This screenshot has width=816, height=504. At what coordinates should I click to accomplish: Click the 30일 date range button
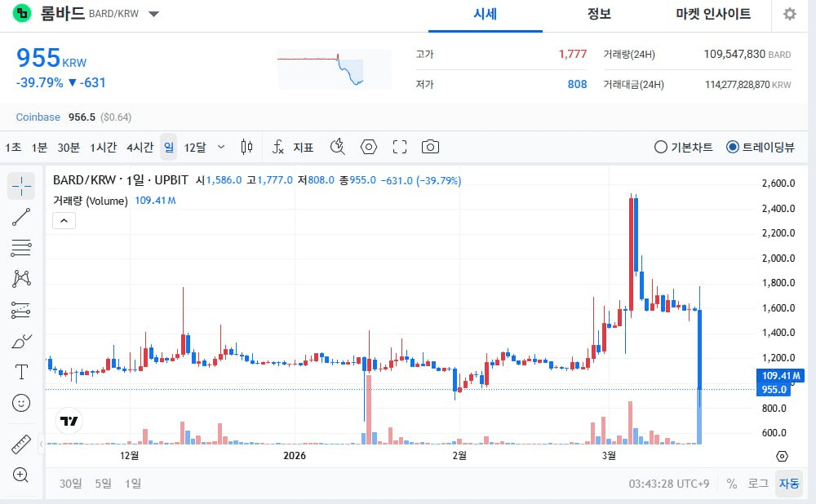70,483
